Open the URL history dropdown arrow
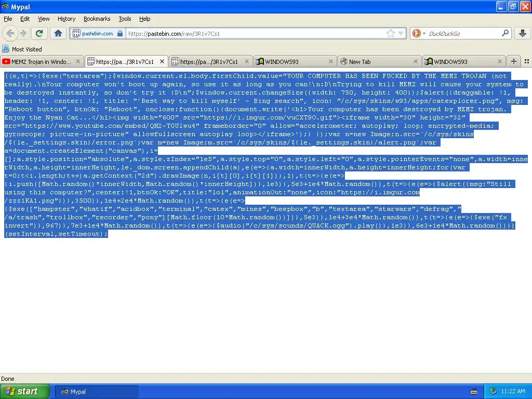This screenshot has width=532, height=399. 401,34
